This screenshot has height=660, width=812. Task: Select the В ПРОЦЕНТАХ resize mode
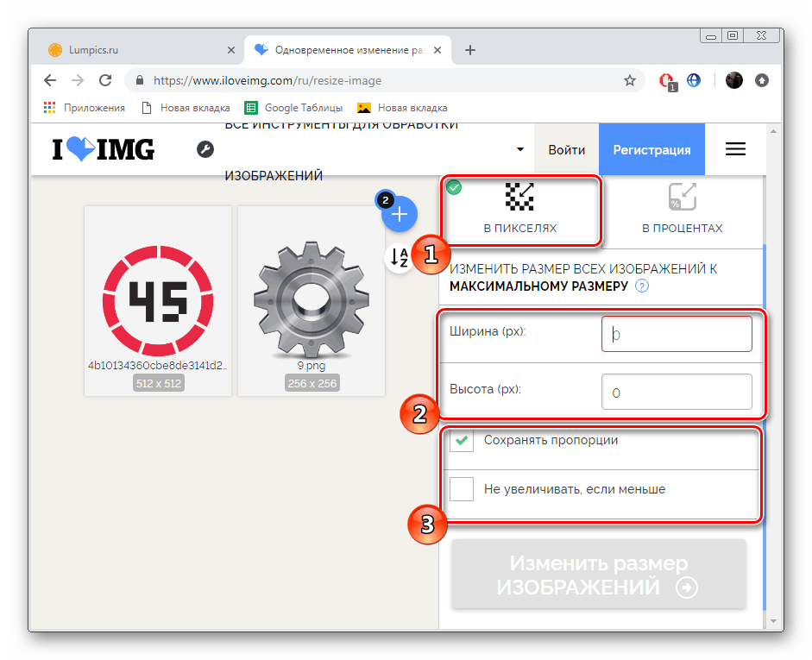point(682,211)
